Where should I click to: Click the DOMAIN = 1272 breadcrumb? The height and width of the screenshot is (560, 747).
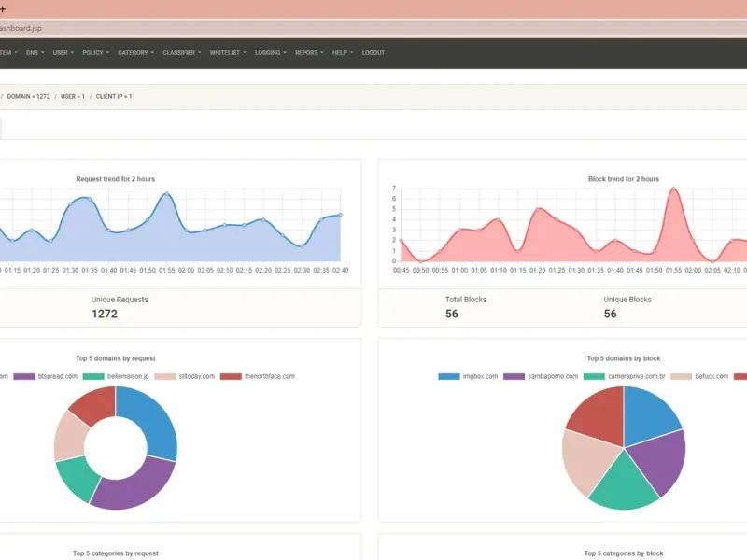coord(28,96)
